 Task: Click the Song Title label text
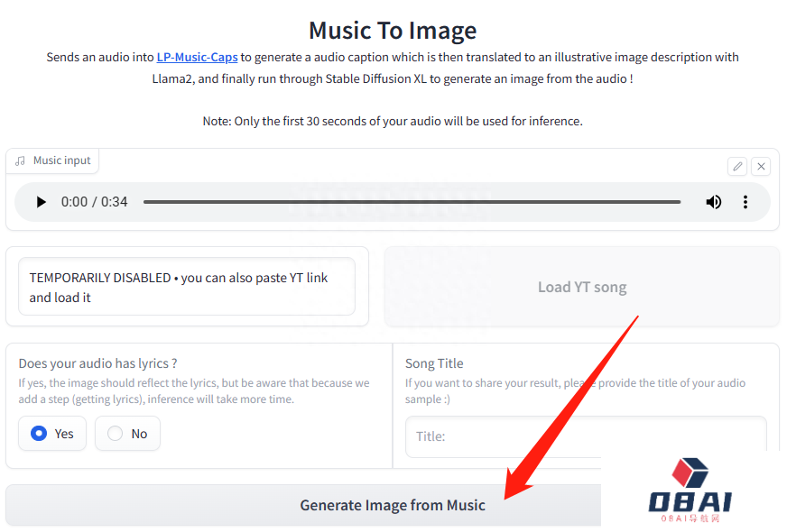pyautogui.click(x=434, y=363)
